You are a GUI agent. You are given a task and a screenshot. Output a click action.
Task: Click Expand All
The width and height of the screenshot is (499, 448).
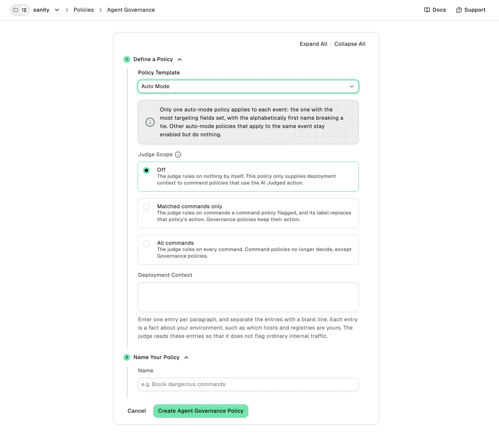[x=314, y=44]
